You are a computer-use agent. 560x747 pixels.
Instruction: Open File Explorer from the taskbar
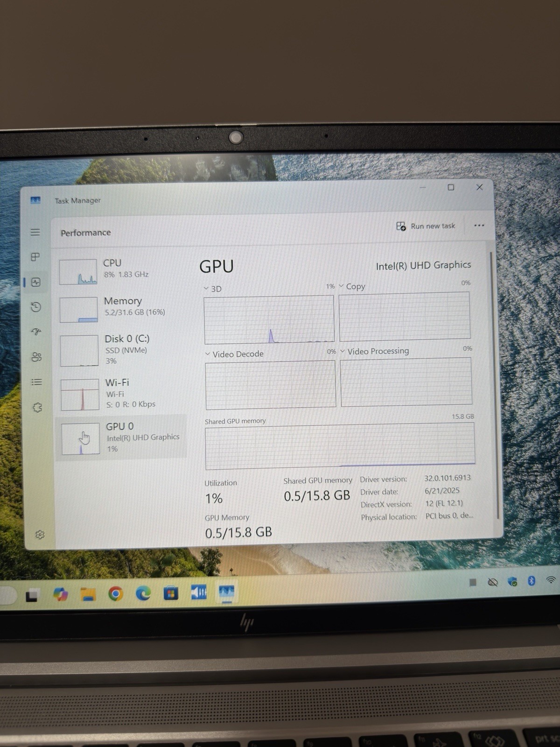point(88,594)
